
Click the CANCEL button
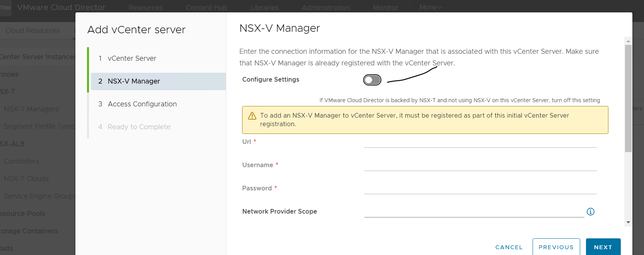point(509,247)
